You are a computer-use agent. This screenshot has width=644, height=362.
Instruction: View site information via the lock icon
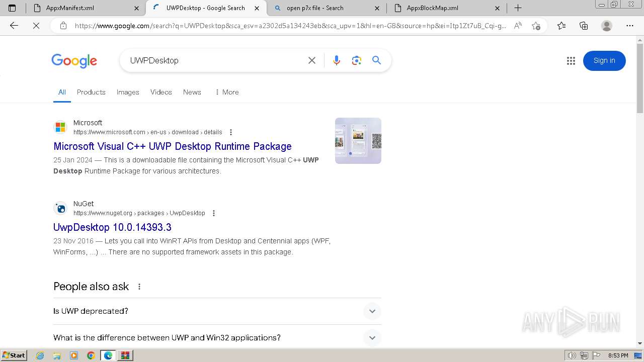point(63,26)
